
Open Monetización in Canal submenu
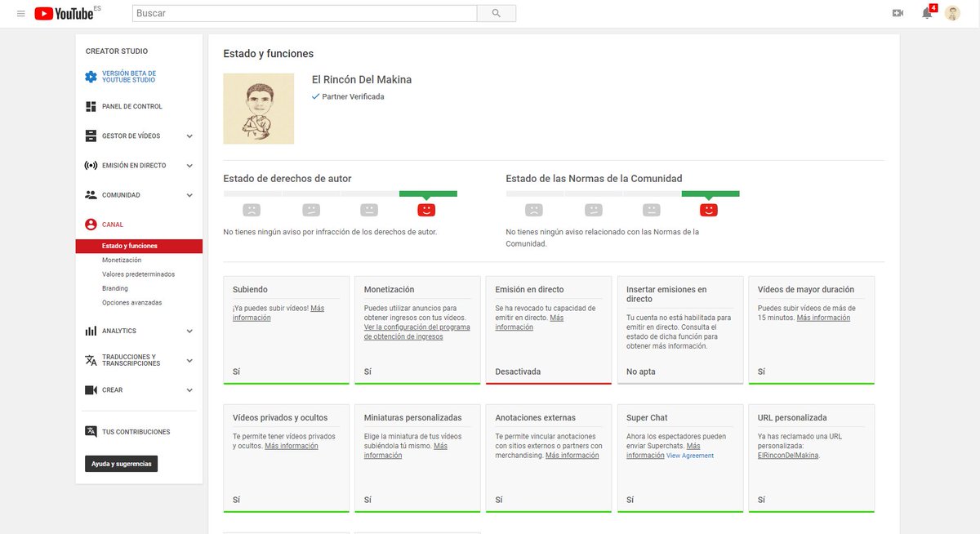pyautogui.click(x=122, y=260)
